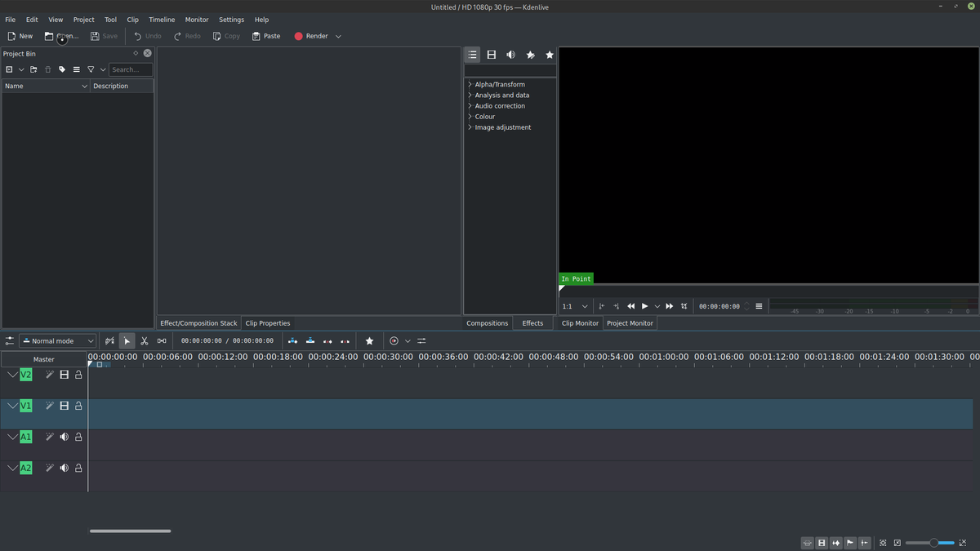Click filter funnel icon in Project Bin
Image resolution: width=980 pixels, height=551 pixels.
tap(91, 69)
